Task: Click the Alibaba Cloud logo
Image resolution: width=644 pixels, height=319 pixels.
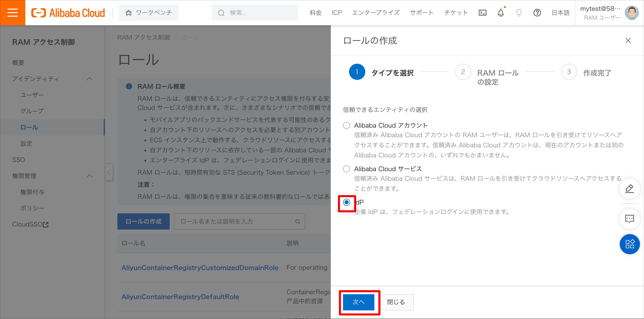Action: 68,13
